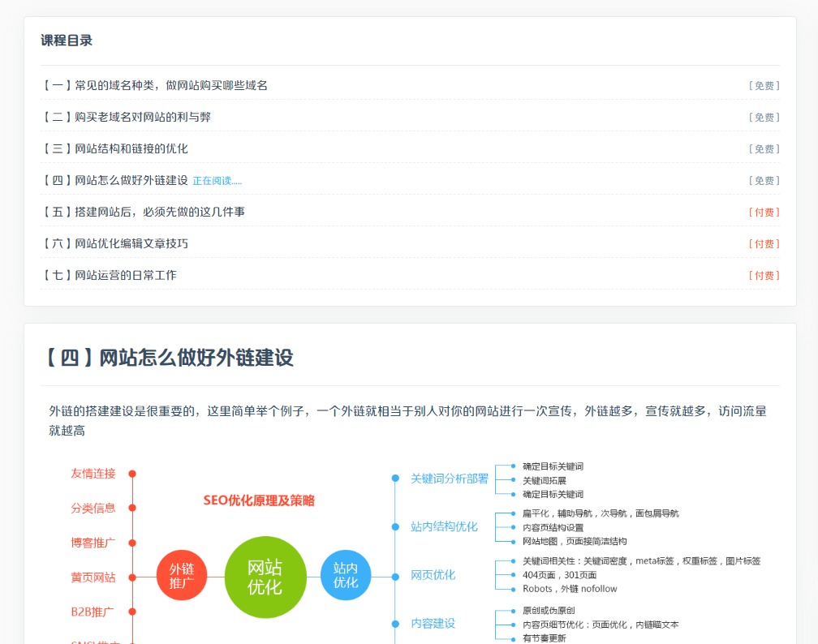Click the 课程目录 heading
The width and height of the screenshot is (818, 644).
(66, 40)
